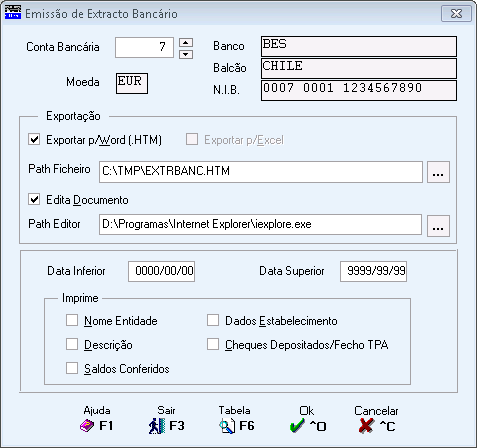
Task: Increase Conta Bancária with up arrow
Action: [186, 42]
